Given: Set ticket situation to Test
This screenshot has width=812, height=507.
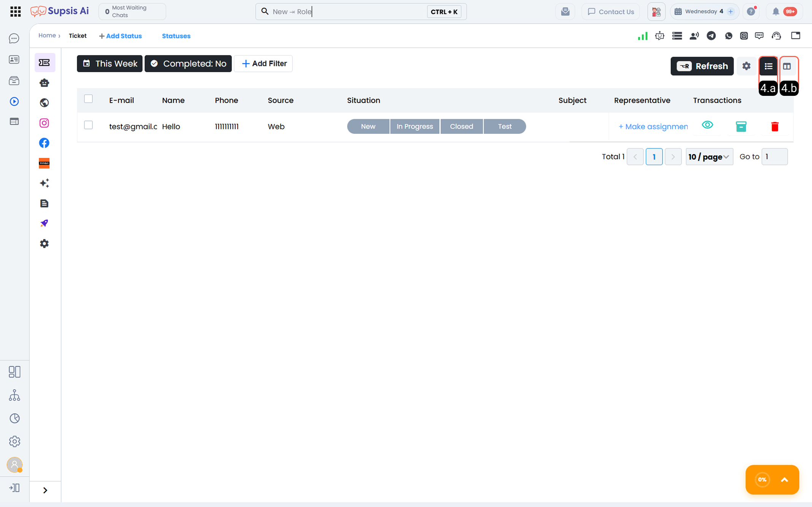Looking at the screenshot, I should pos(505,126).
